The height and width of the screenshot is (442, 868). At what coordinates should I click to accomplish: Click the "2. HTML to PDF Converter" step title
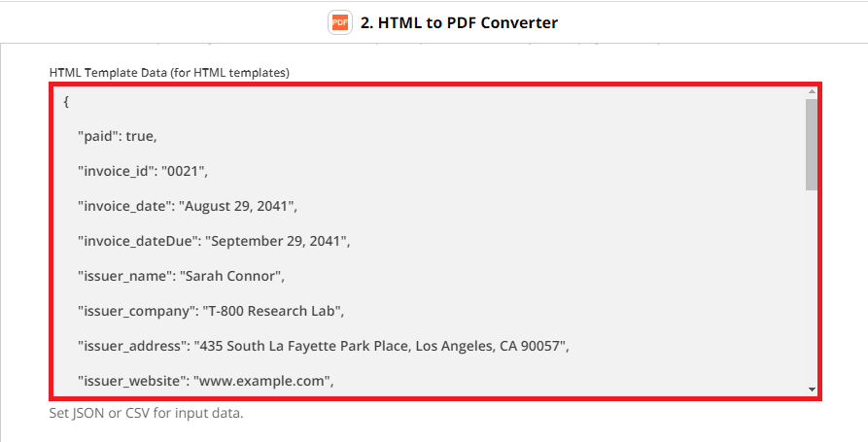pos(459,22)
